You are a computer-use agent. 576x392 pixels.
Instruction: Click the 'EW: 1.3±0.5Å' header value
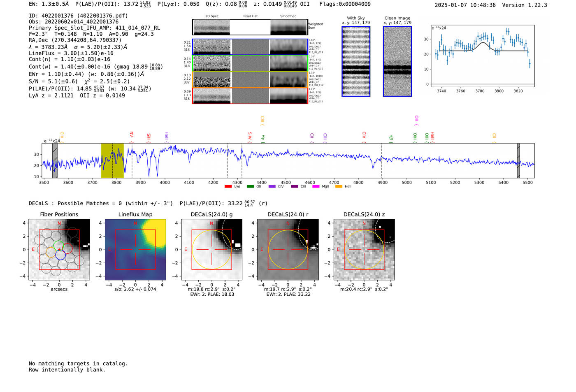(x=49, y=4)
